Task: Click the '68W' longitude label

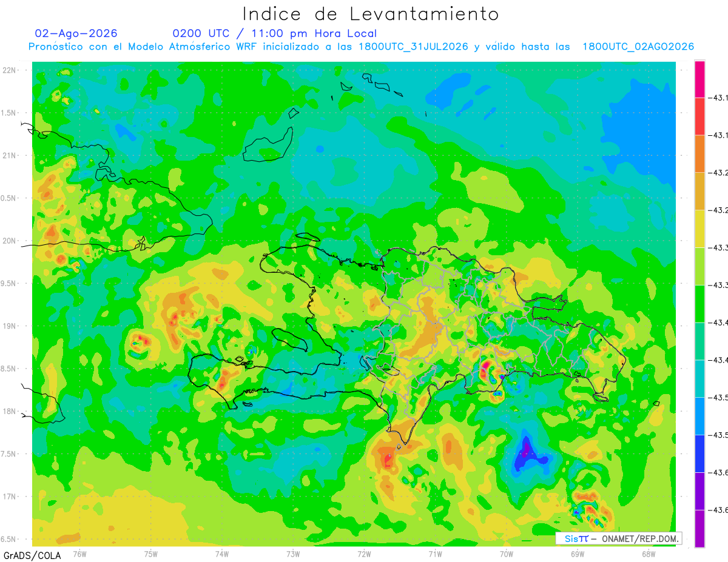Action: pos(649,554)
